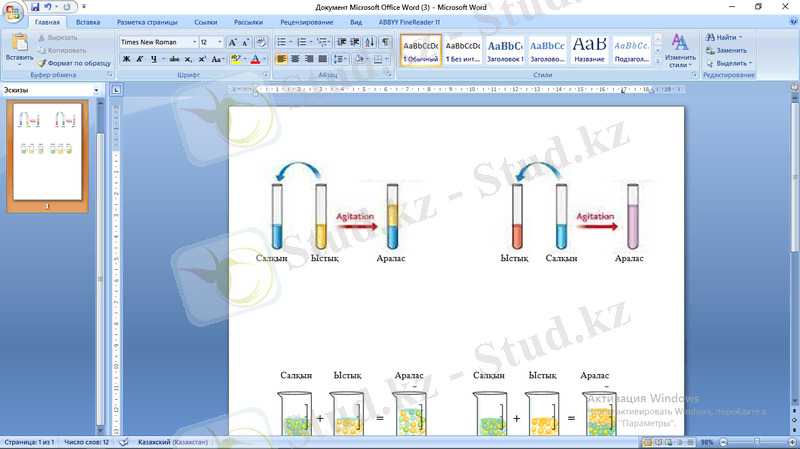Save the document from quick access toolbar
The image size is (800, 449).
(x=35, y=6)
